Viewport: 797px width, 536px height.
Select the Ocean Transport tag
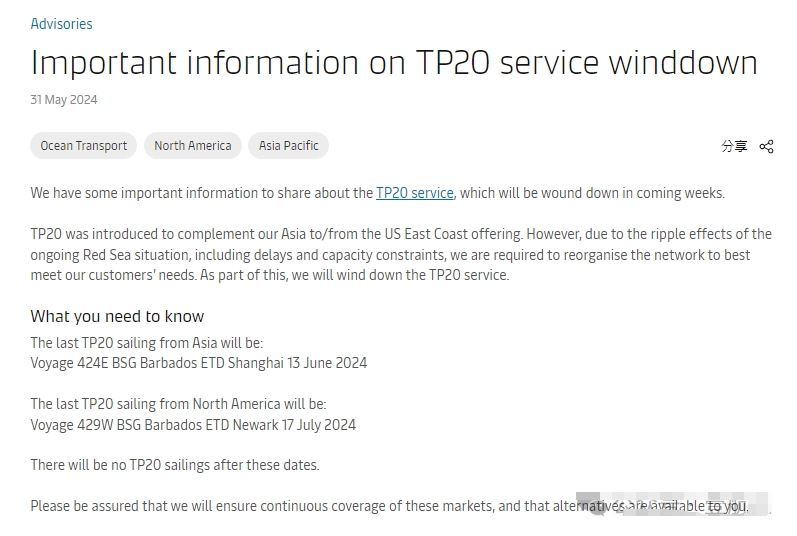84,146
